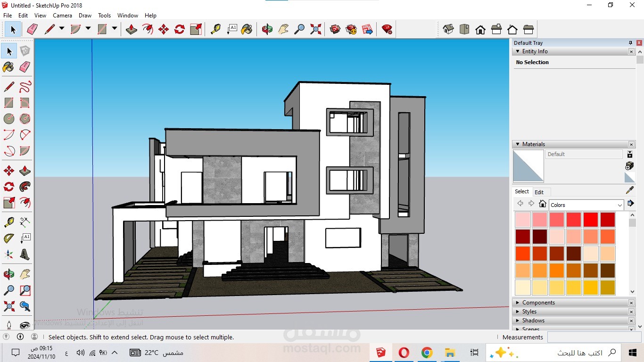
Task: Click the Make Component tool in left toolbar
Action: (25, 51)
